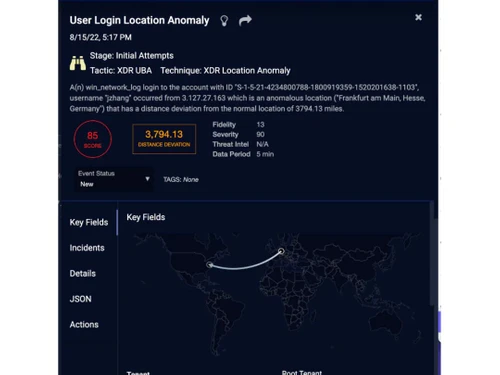This screenshot has width=500, height=375.
Task: Click the Severity value 90
Action: (x=260, y=134)
